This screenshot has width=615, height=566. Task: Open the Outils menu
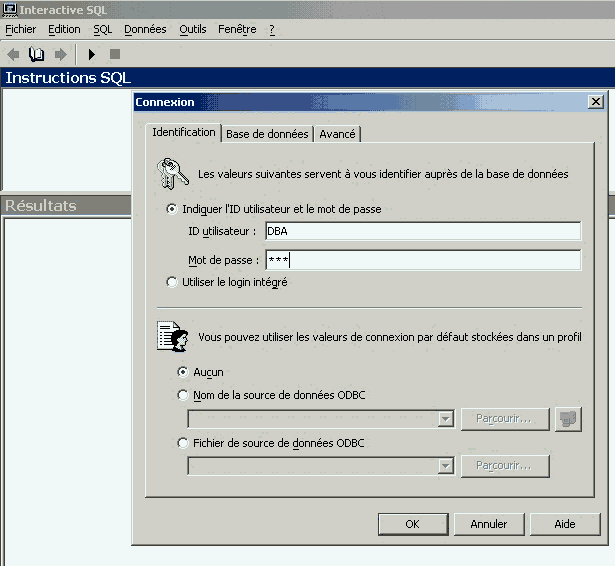(x=192, y=29)
